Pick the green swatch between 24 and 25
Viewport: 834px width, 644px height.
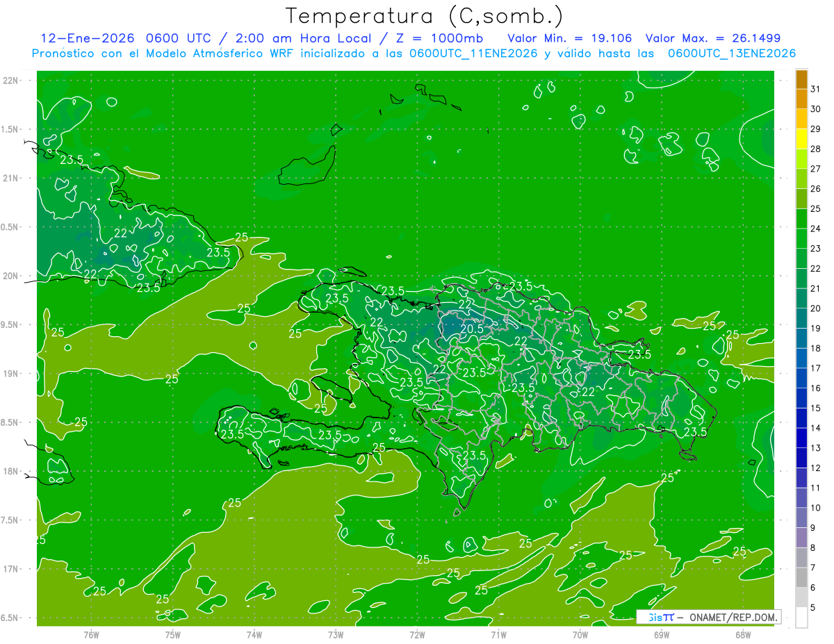click(x=801, y=219)
